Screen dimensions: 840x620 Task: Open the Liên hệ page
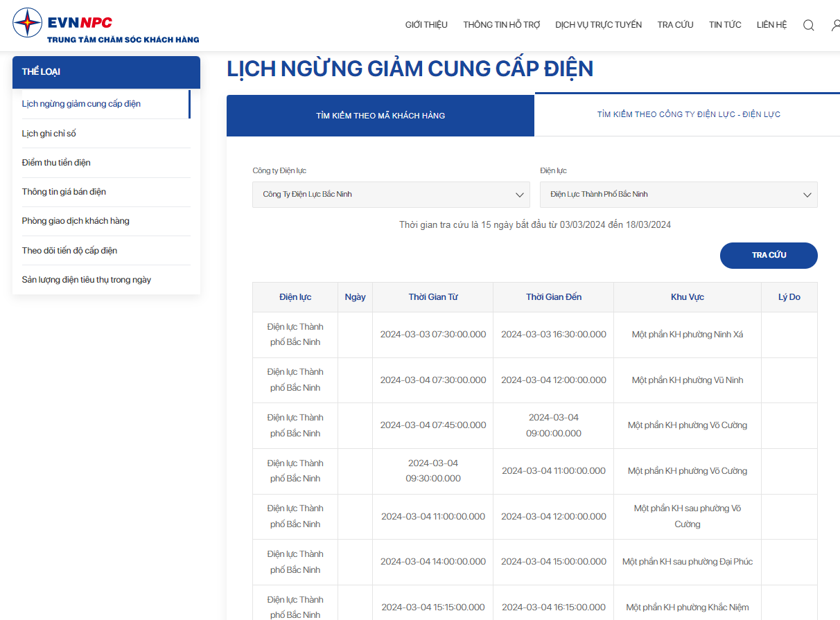[772, 25]
